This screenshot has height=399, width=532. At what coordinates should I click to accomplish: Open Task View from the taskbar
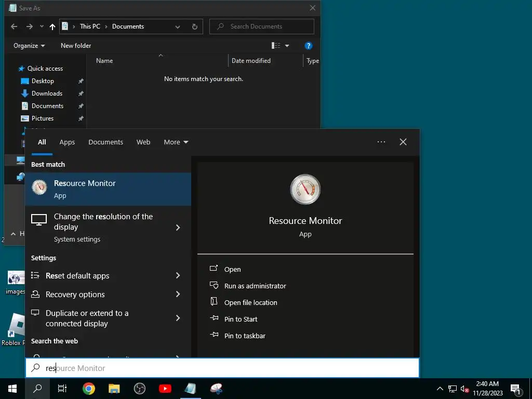click(62, 389)
